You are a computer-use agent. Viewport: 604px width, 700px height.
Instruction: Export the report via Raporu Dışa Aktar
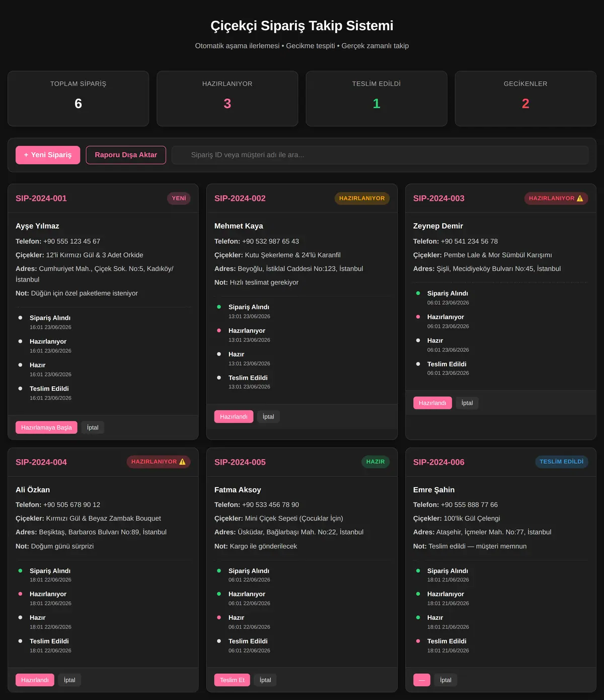tap(126, 155)
